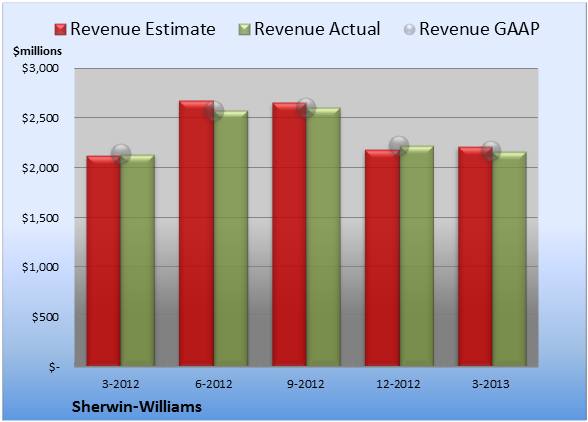Viewport: 588px width, 422px height.
Task: Select the Revenue GAAP legend label
Action: [479, 29]
